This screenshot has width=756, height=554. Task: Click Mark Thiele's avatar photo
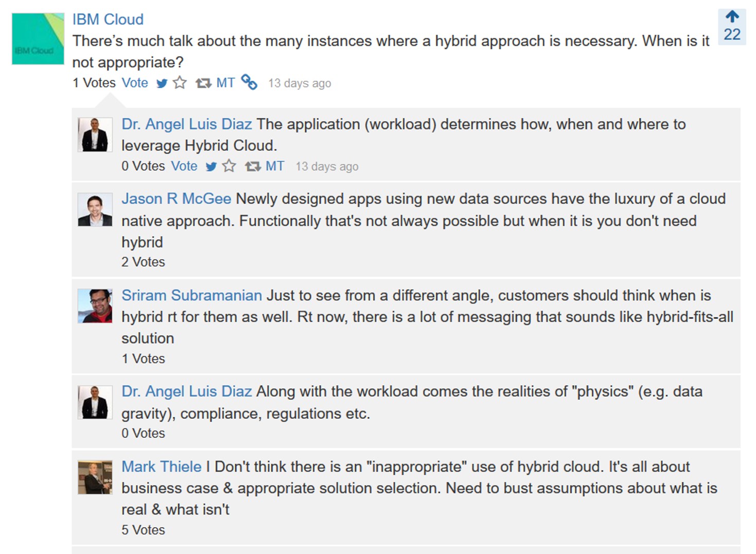point(95,477)
